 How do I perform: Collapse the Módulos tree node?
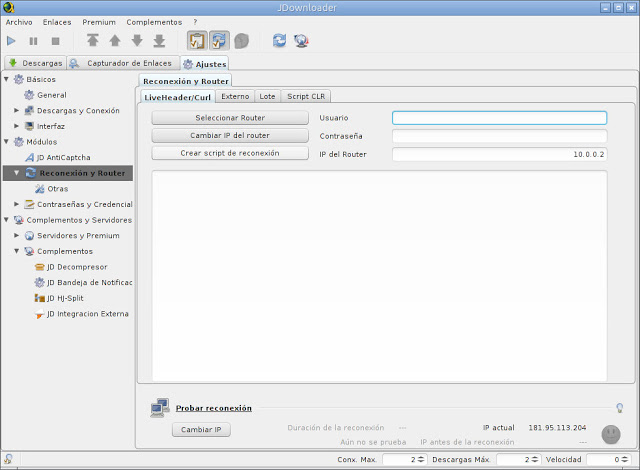point(7,142)
